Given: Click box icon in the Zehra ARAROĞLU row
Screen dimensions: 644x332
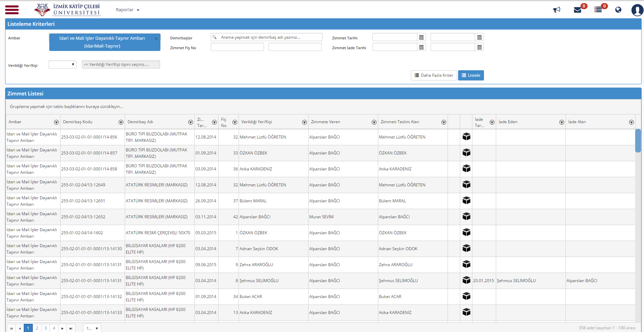Looking at the screenshot, I should tap(466, 264).
